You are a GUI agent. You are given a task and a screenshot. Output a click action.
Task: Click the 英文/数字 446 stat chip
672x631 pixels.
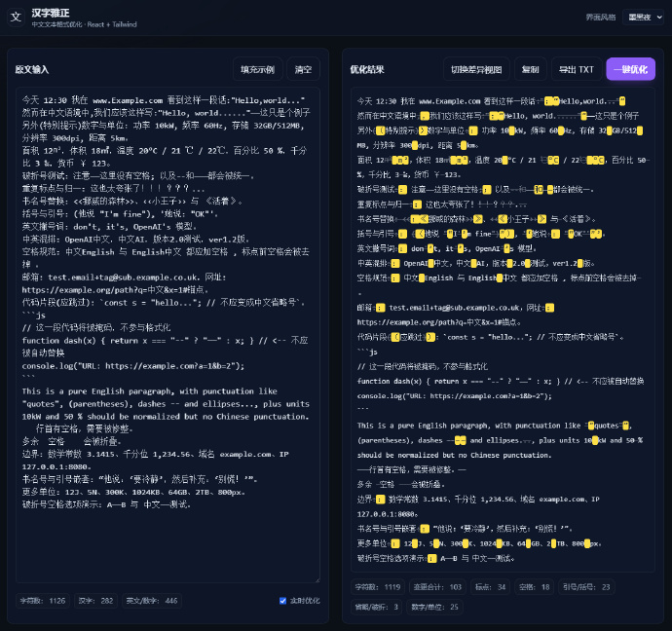pyautogui.click(x=151, y=601)
